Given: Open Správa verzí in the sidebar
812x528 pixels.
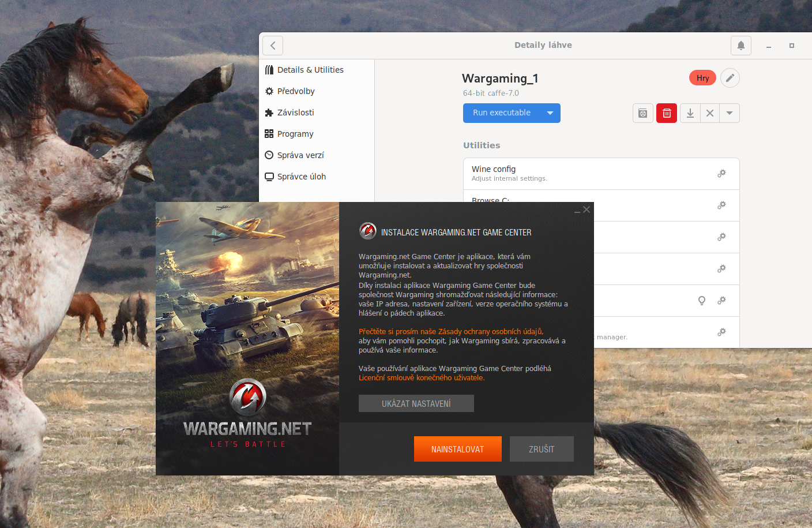Looking at the screenshot, I should (x=317, y=155).
